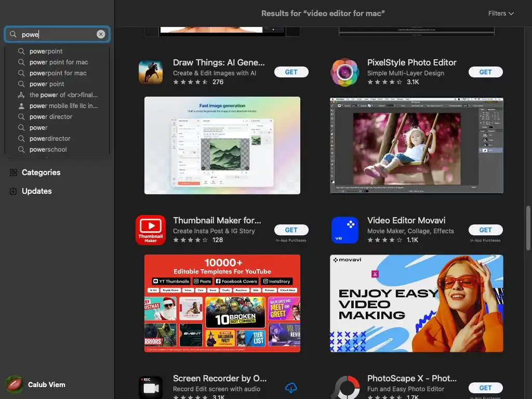This screenshot has height=399, width=532.
Task: Open the "the power of <br>final..." app suggestion
Action: (57, 95)
